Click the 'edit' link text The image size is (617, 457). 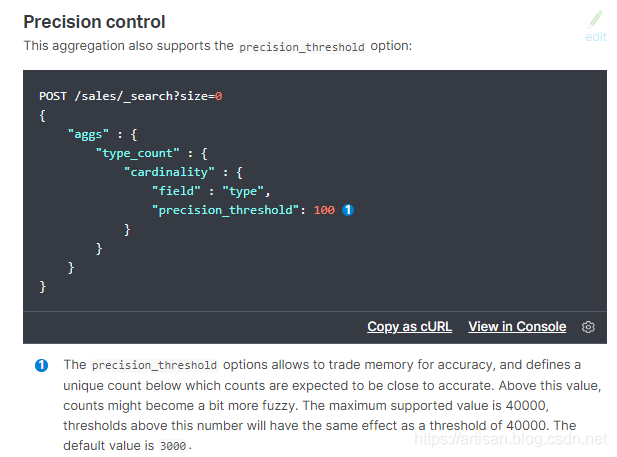pyautogui.click(x=596, y=37)
